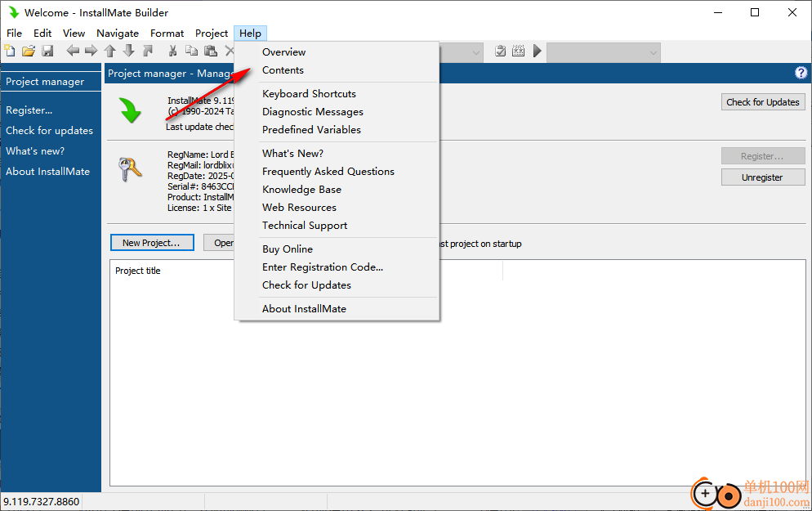The width and height of the screenshot is (812, 511).
Task: Click the New Project... button
Action: point(152,243)
